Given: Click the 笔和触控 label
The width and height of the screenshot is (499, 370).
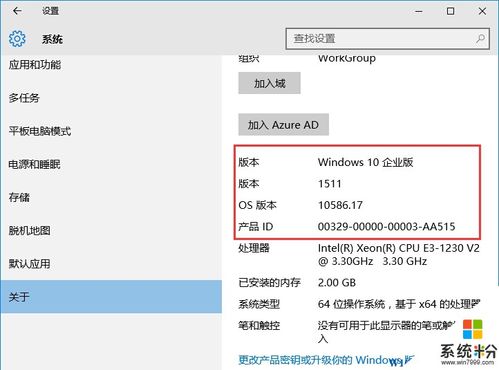Looking at the screenshot, I should 259,325.
